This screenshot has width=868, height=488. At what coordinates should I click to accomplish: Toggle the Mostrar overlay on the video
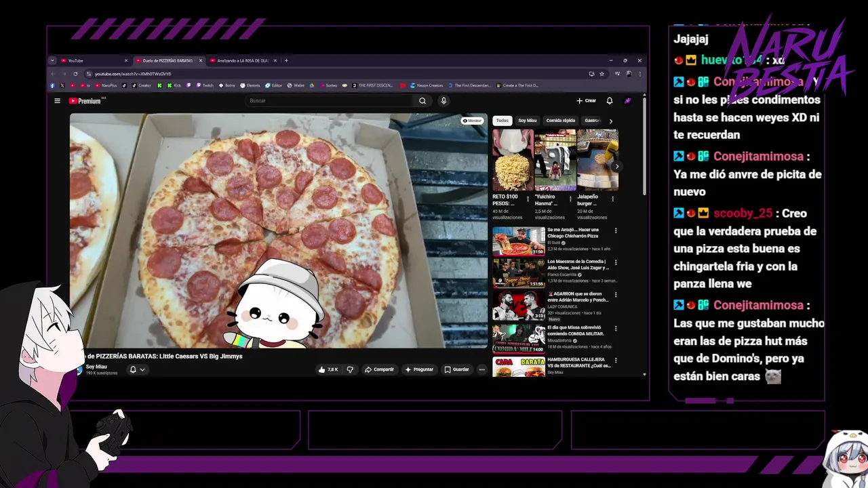coord(472,121)
